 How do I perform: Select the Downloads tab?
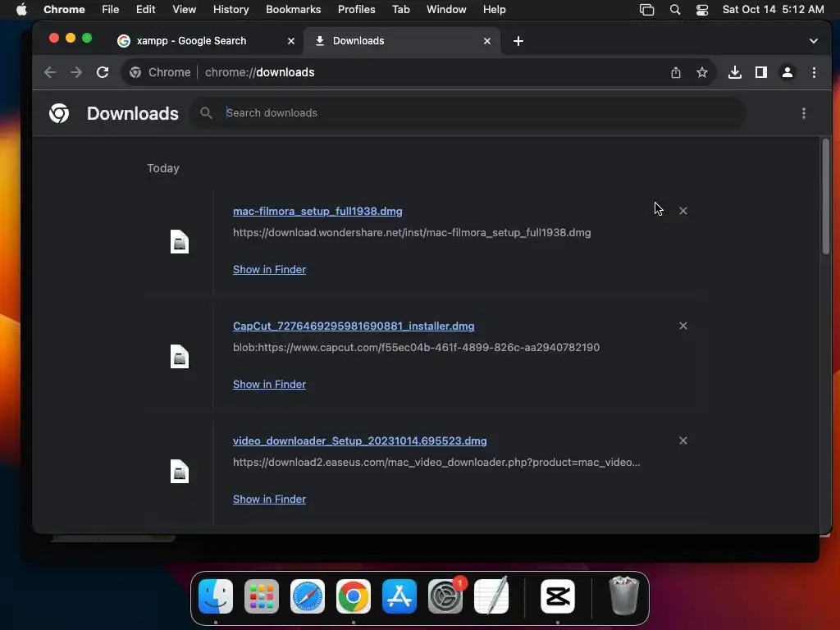click(x=402, y=41)
